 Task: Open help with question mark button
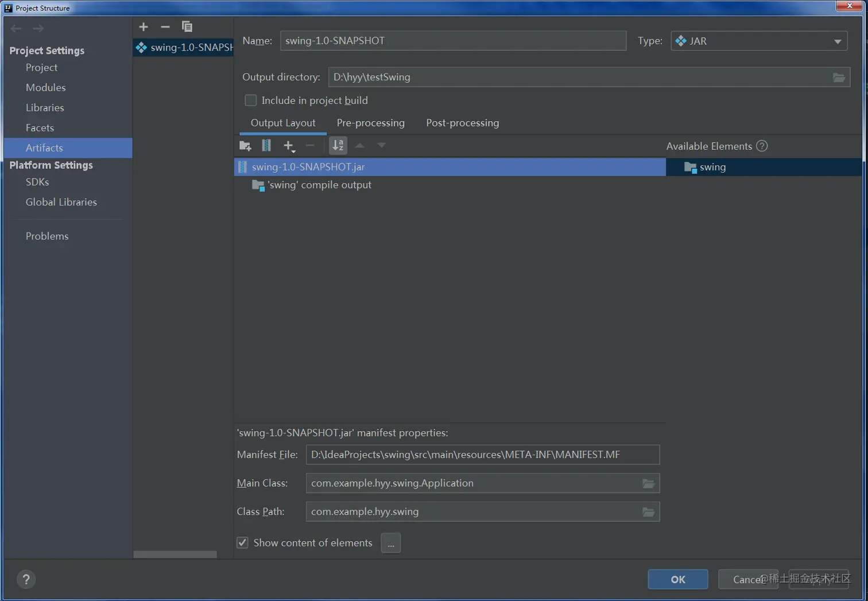tap(26, 579)
